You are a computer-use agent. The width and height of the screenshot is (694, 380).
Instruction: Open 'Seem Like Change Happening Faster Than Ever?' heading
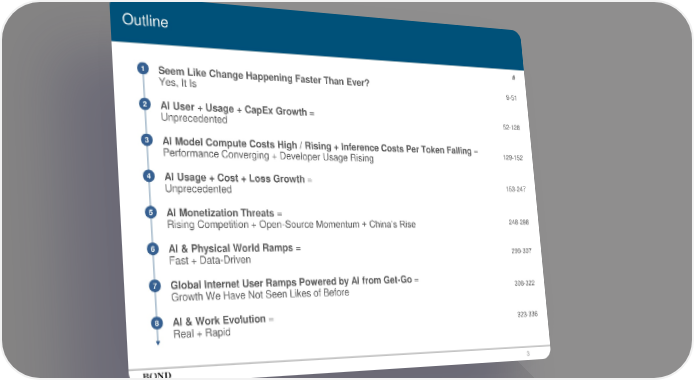[x=263, y=77]
